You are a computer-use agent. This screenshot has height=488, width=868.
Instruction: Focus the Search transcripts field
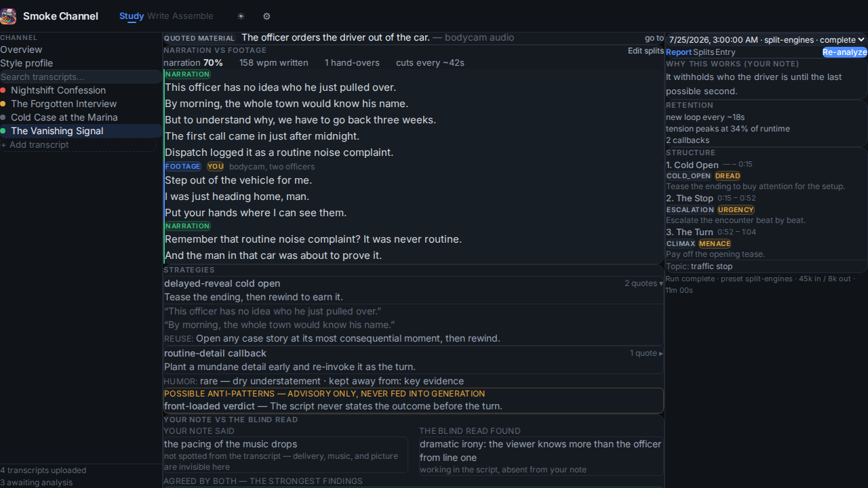tap(81, 77)
